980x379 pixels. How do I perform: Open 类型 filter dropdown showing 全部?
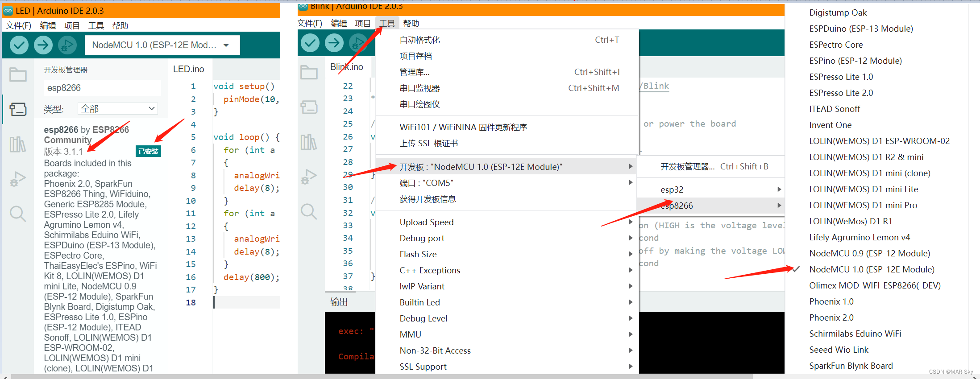tap(118, 109)
